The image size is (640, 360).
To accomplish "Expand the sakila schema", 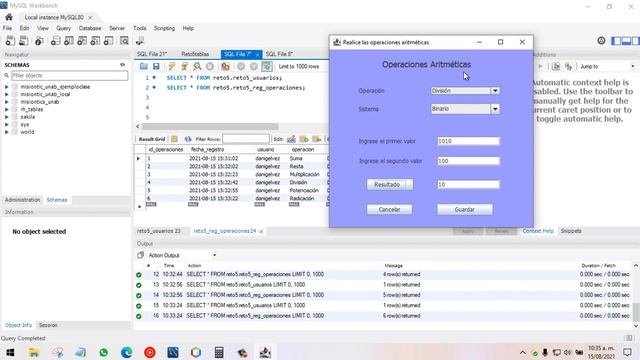I will coord(7,117).
